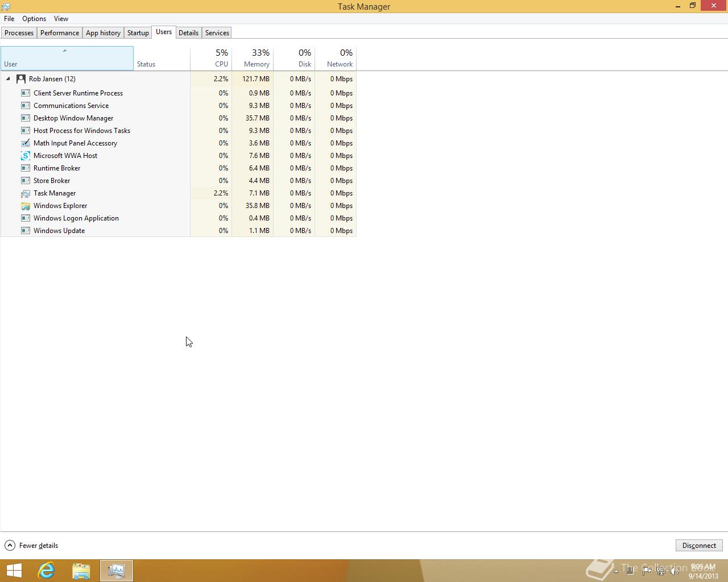Open the Options menu
This screenshot has height=582, width=728.
coord(34,19)
